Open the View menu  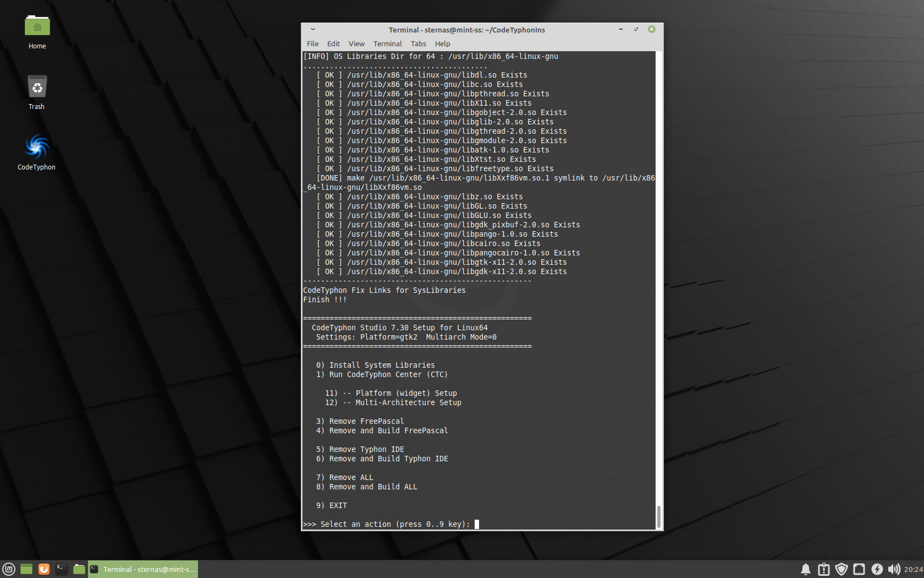click(x=356, y=43)
